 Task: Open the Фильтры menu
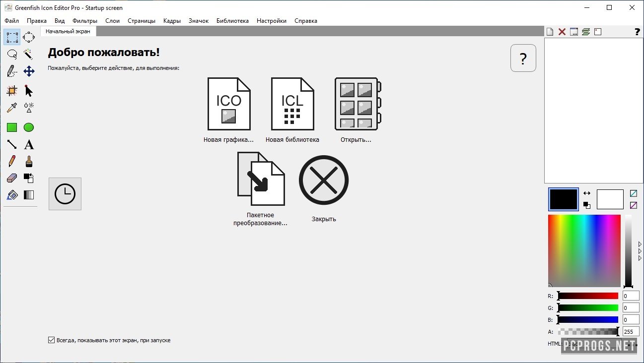click(x=85, y=21)
